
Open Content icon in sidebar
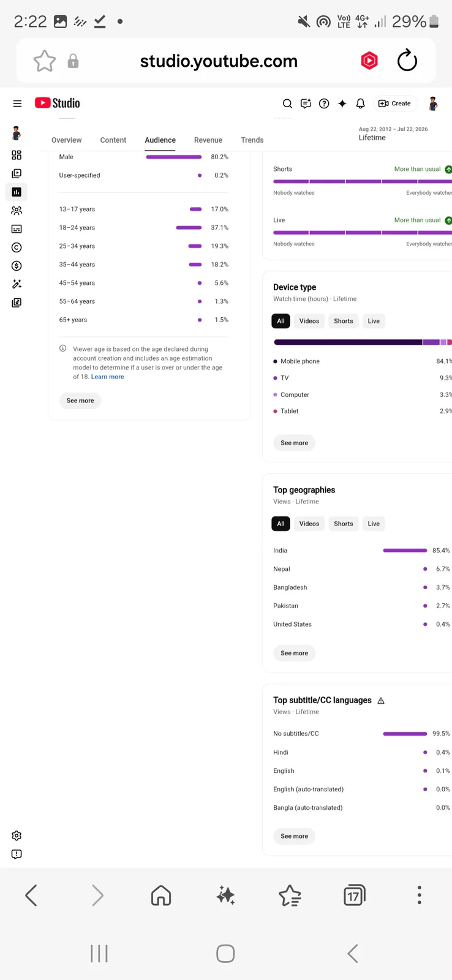click(17, 173)
